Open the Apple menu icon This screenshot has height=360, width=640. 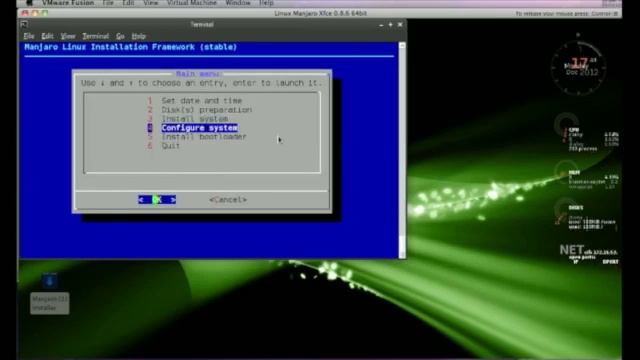click(x=29, y=3)
